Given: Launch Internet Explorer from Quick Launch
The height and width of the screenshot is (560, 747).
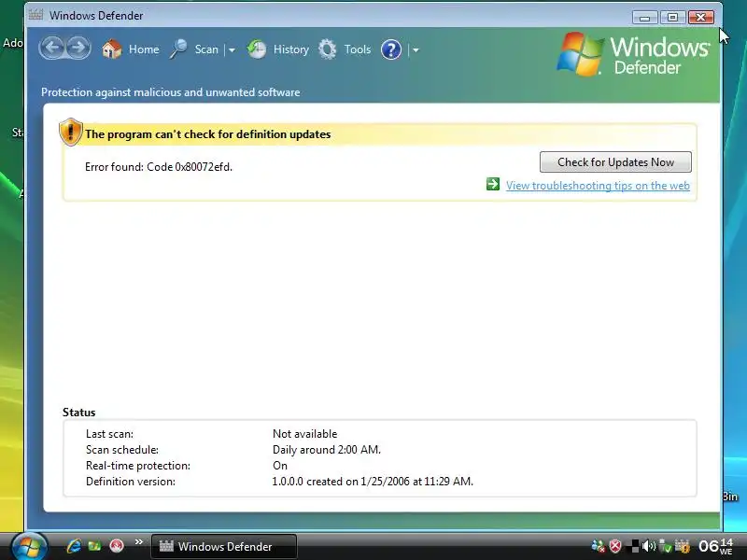Looking at the screenshot, I should click(74, 546).
